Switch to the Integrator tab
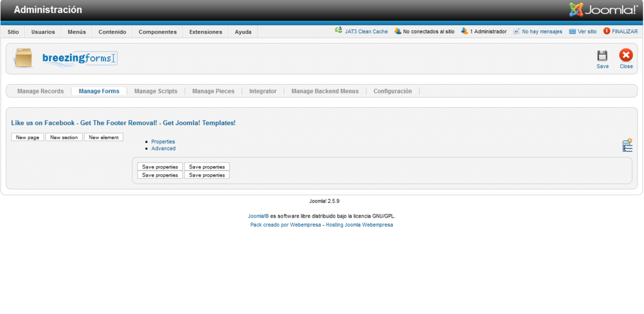The image size is (644, 314). click(263, 91)
